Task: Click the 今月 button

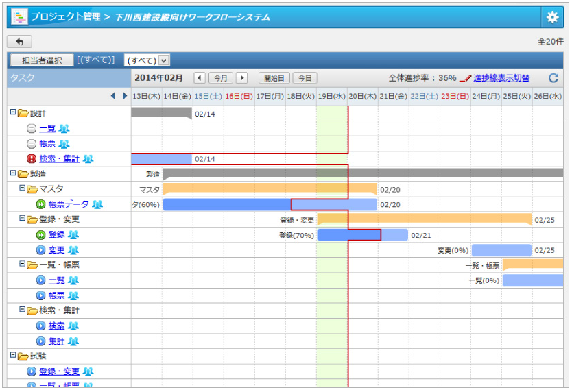Action: 220,78
